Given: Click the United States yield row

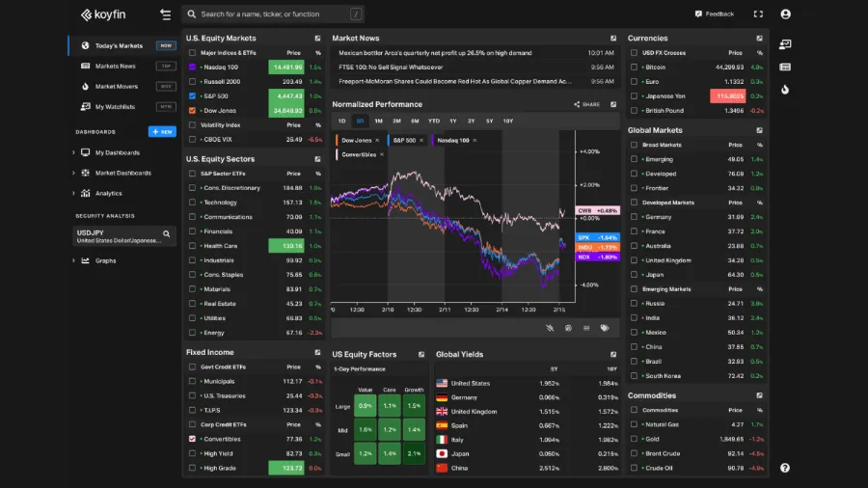Looking at the screenshot, I should pyautogui.click(x=527, y=384).
